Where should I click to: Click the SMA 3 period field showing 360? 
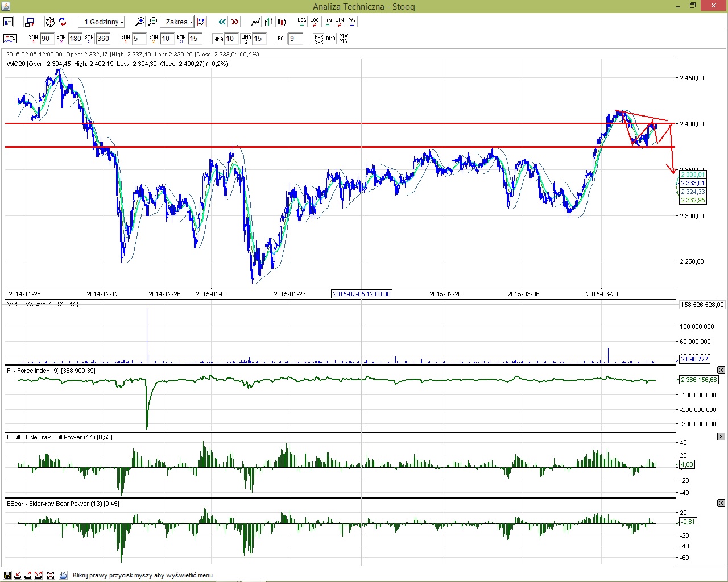click(x=103, y=39)
